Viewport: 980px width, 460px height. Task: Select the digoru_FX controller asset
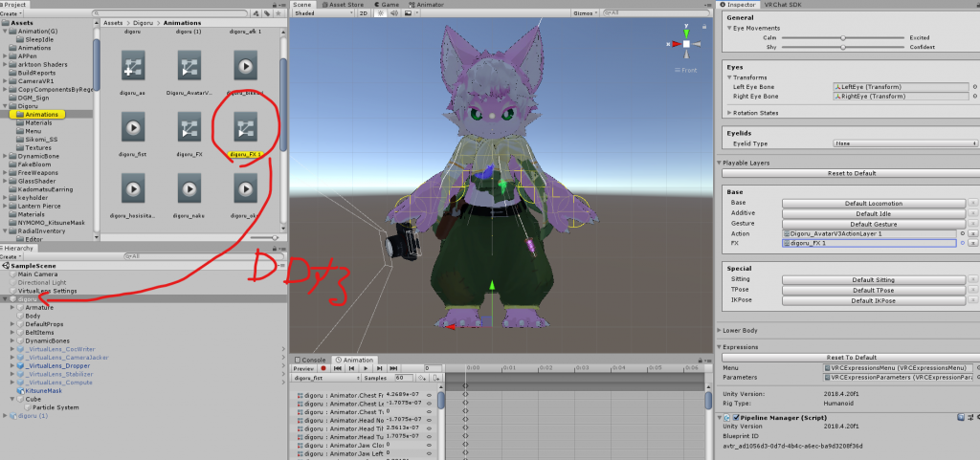pos(189,128)
